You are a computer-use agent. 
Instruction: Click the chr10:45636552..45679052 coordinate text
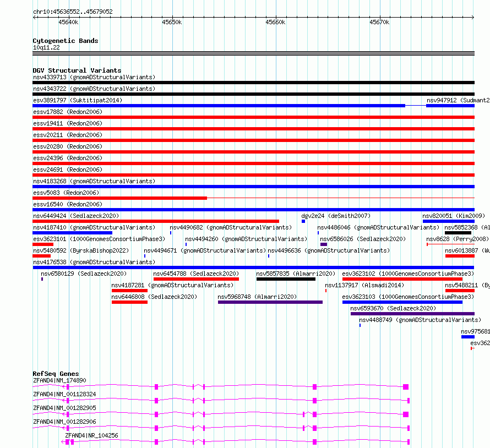click(73, 12)
